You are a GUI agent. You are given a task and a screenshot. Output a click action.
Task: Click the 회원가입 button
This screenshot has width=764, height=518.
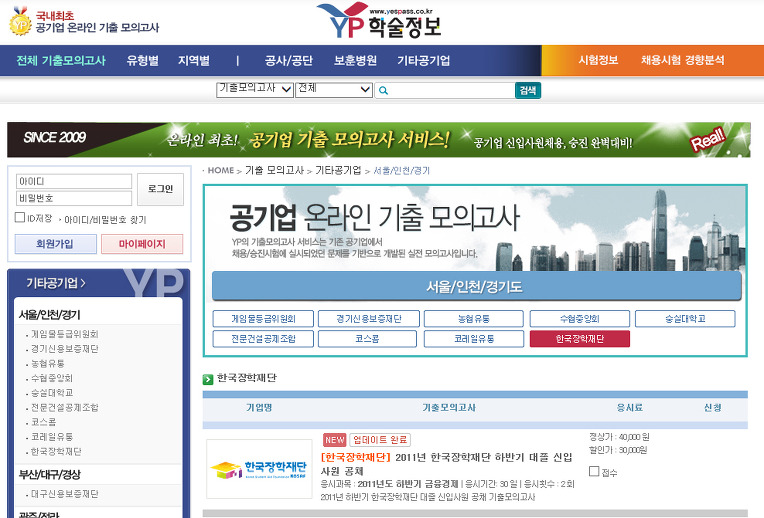click(56, 244)
